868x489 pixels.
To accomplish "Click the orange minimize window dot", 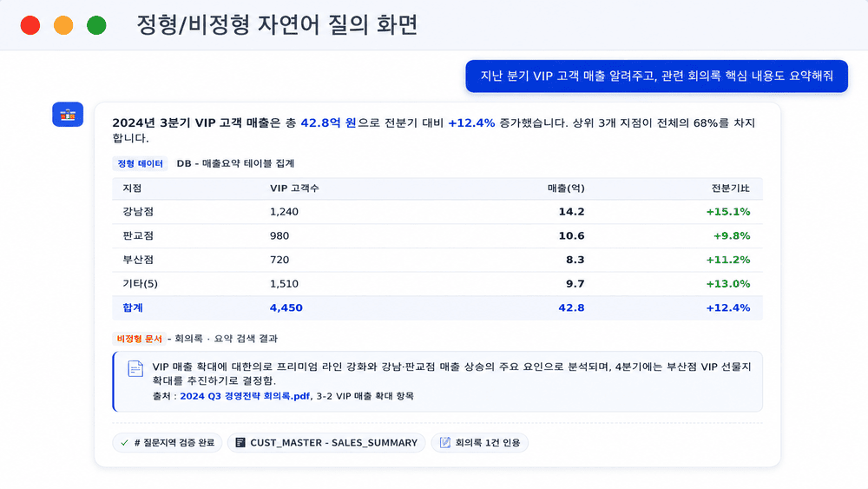I will point(63,25).
